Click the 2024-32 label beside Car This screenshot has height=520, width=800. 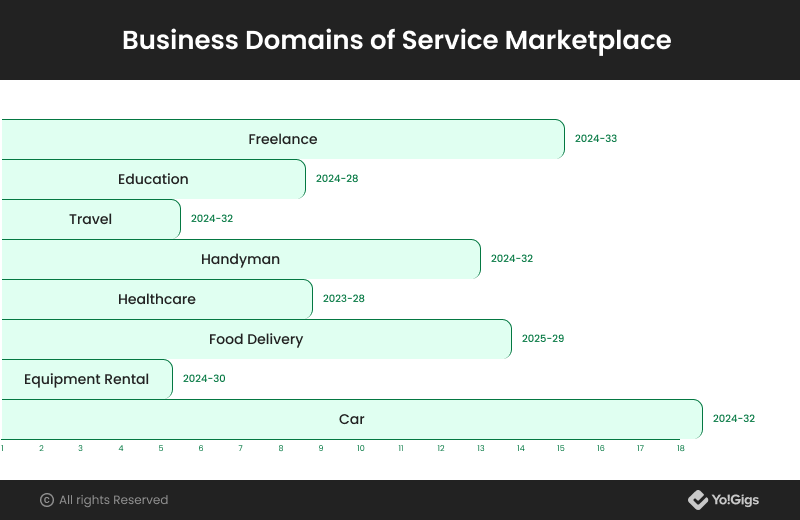point(734,418)
